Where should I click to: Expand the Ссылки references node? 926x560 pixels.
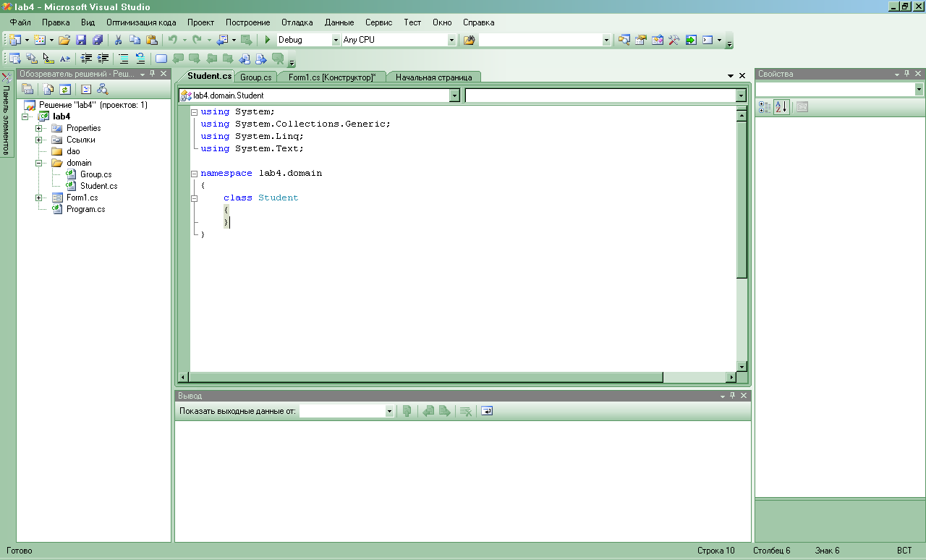click(38, 140)
